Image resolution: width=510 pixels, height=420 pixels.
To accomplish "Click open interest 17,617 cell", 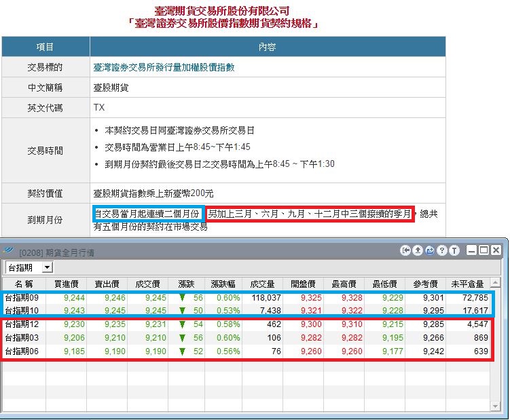I will point(475,311).
